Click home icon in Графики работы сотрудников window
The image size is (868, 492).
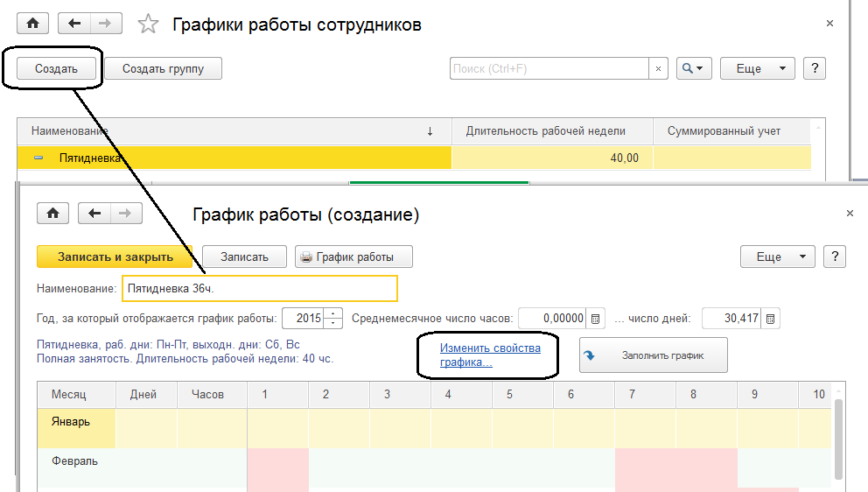pos(32,24)
